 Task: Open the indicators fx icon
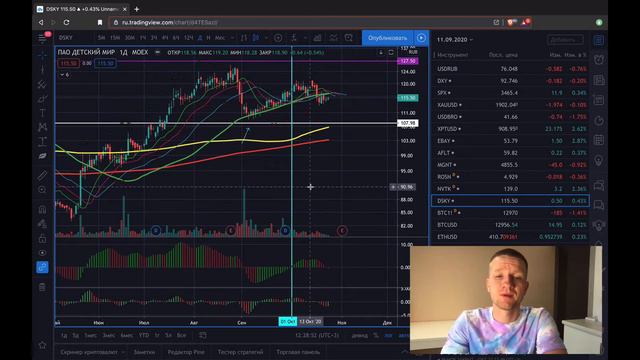(x=294, y=38)
